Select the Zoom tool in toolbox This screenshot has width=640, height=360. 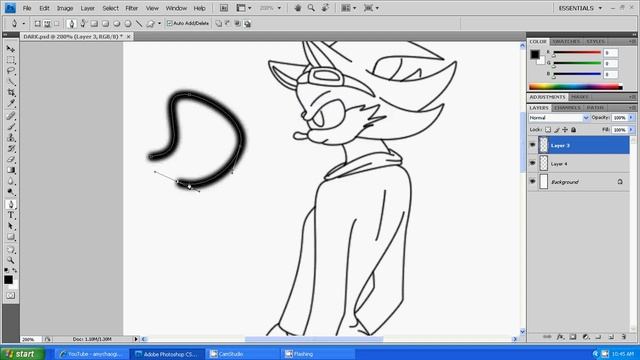pos(11,260)
